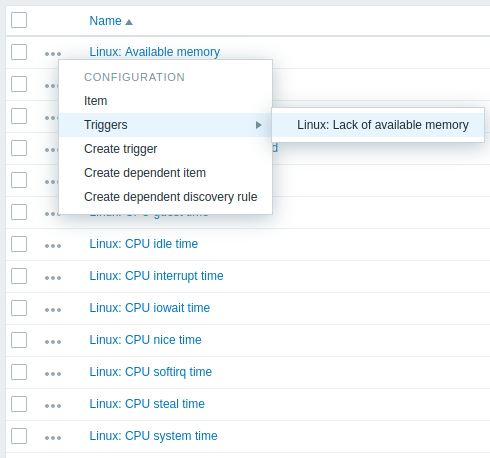
Task: Choose Item in the Configuration menu
Action: (166, 101)
